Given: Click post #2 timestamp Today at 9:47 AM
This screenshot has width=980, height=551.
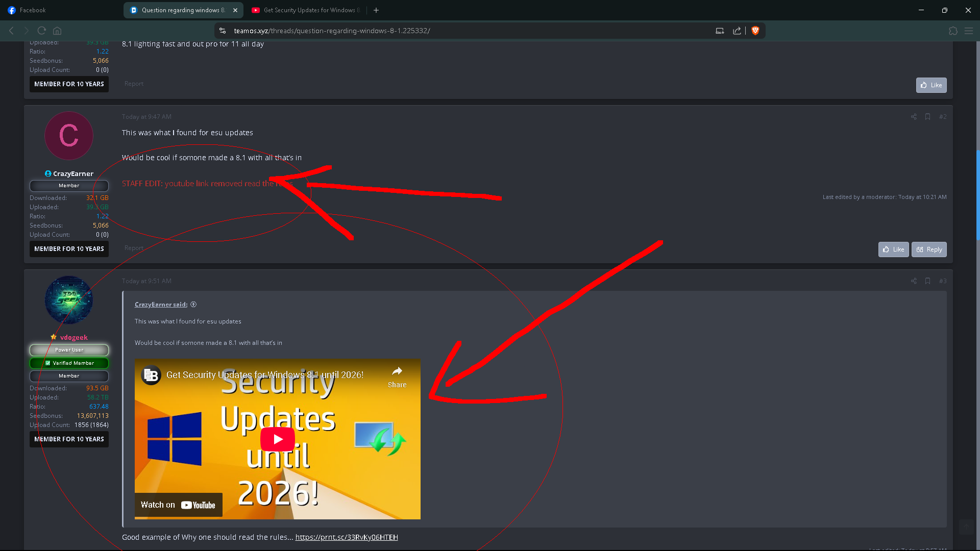Looking at the screenshot, I should pos(146,117).
